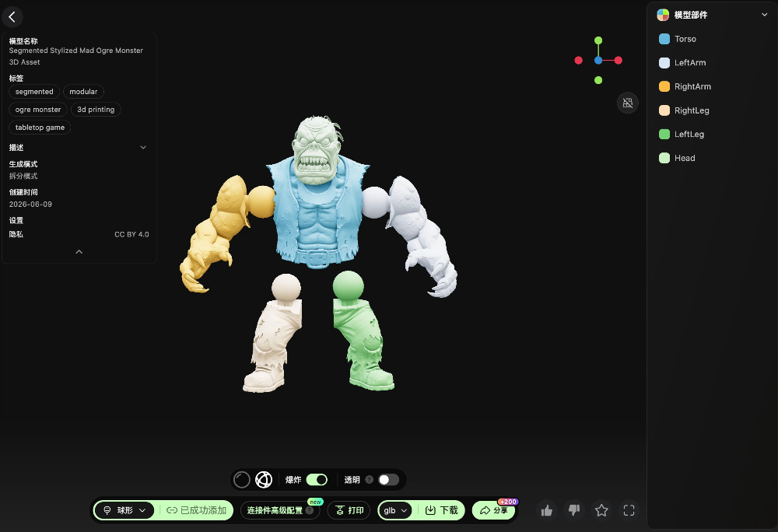The image size is (778, 532).
Task: Click the LeftLeg green color swatch
Action: click(x=664, y=134)
